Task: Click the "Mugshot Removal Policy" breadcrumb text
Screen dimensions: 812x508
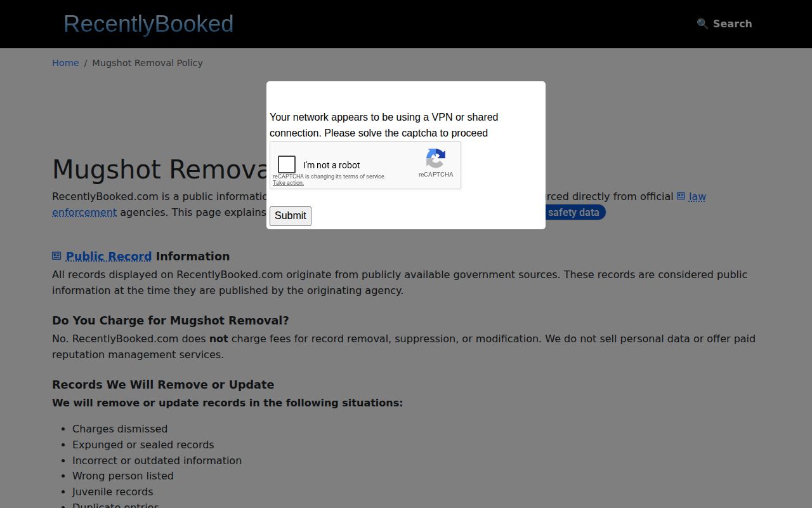Action: tap(147, 63)
